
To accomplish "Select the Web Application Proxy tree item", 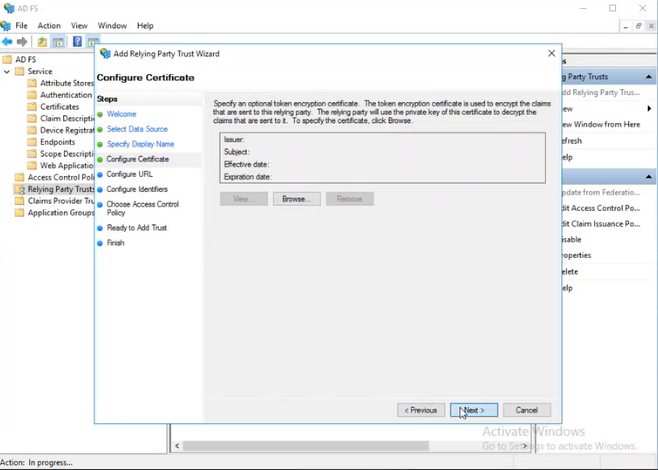I will [67, 165].
